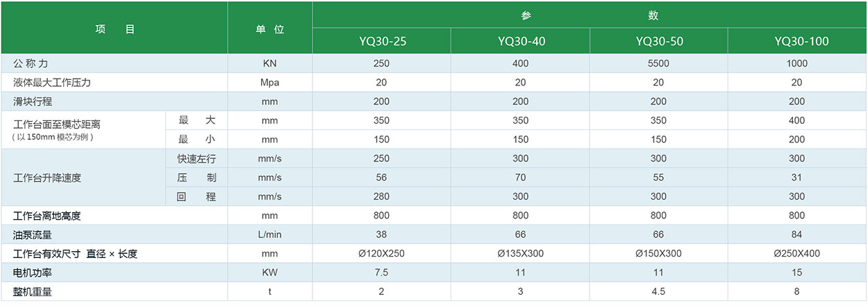Select the 液体最大工作压力 row label

52,82
